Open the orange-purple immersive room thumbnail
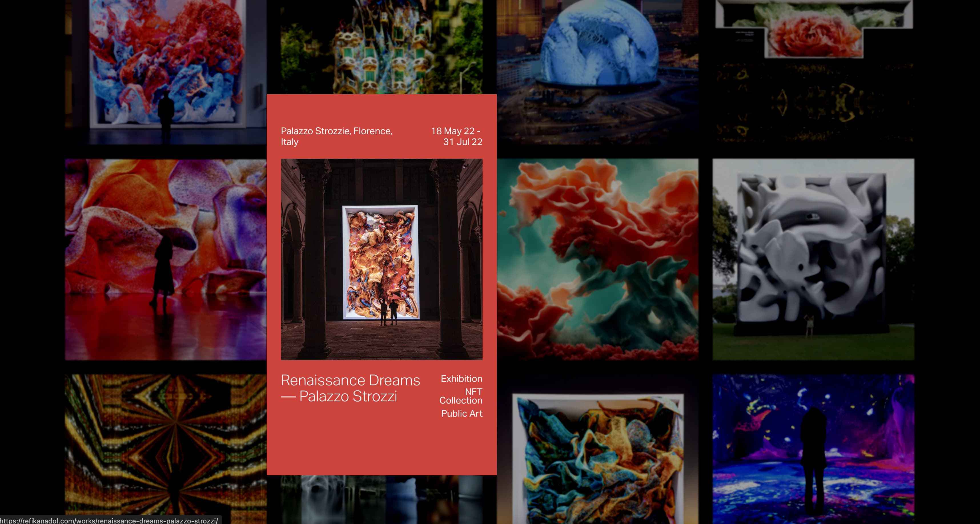The height and width of the screenshot is (524, 980). tap(166, 259)
